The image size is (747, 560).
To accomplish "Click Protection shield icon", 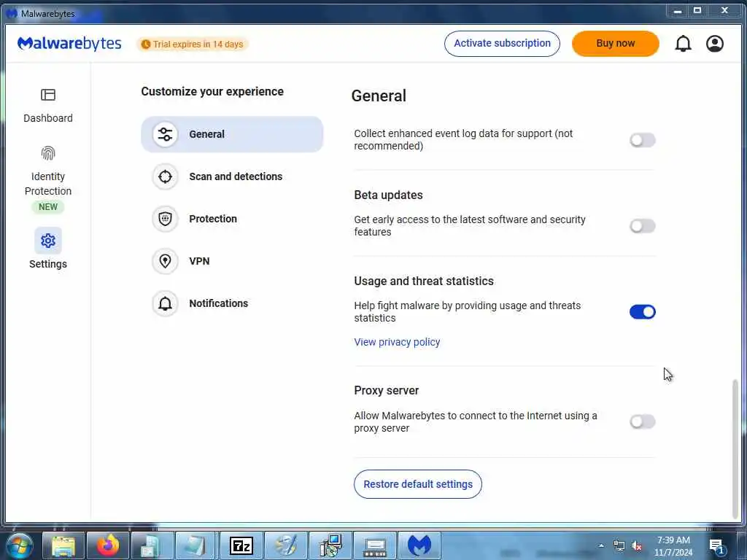I will 166,219.
